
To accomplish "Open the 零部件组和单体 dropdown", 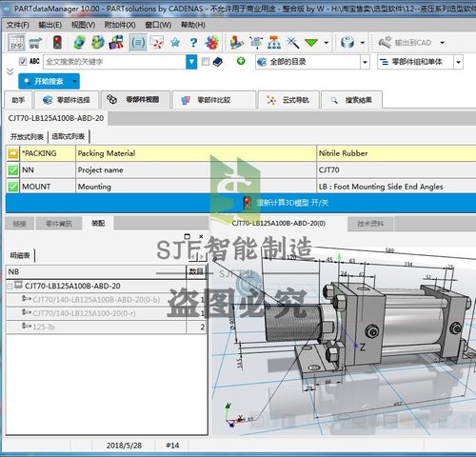I will [x=458, y=62].
